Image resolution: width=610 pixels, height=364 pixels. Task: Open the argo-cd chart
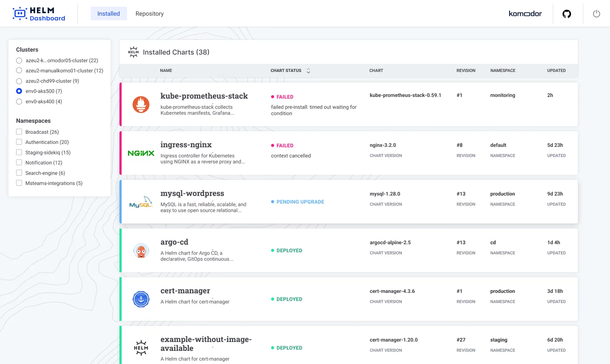point(174,242)
